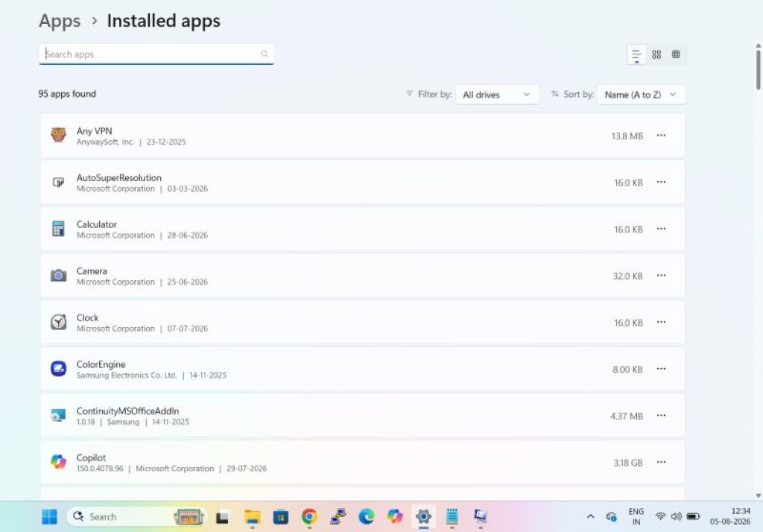Open more options for ColorEngine
This screenshot has height=532, width=763.
(x=661, y=369)
